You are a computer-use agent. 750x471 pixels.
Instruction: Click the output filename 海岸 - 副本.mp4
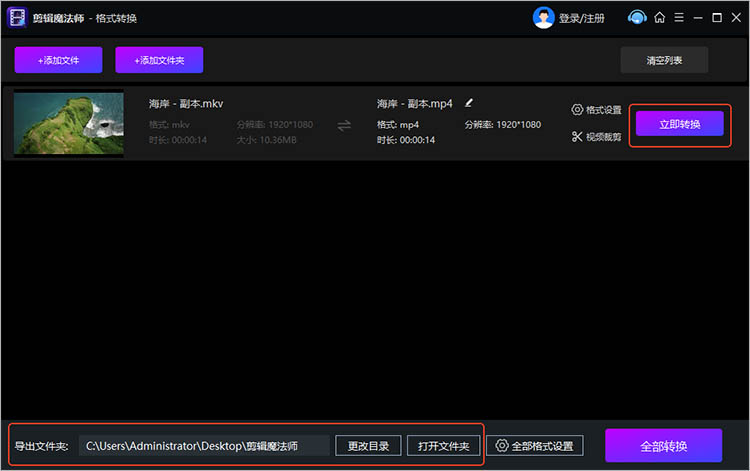[414, 104]
